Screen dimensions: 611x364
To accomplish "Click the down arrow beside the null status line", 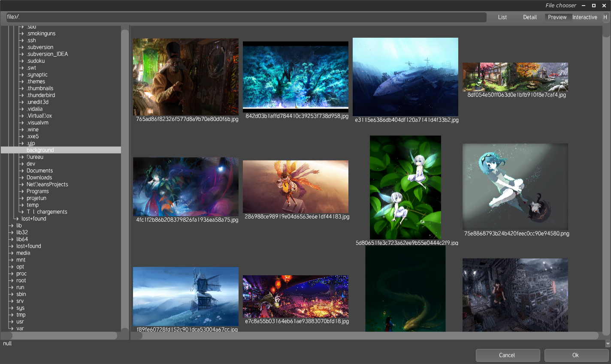I will (x=608, y=344).
